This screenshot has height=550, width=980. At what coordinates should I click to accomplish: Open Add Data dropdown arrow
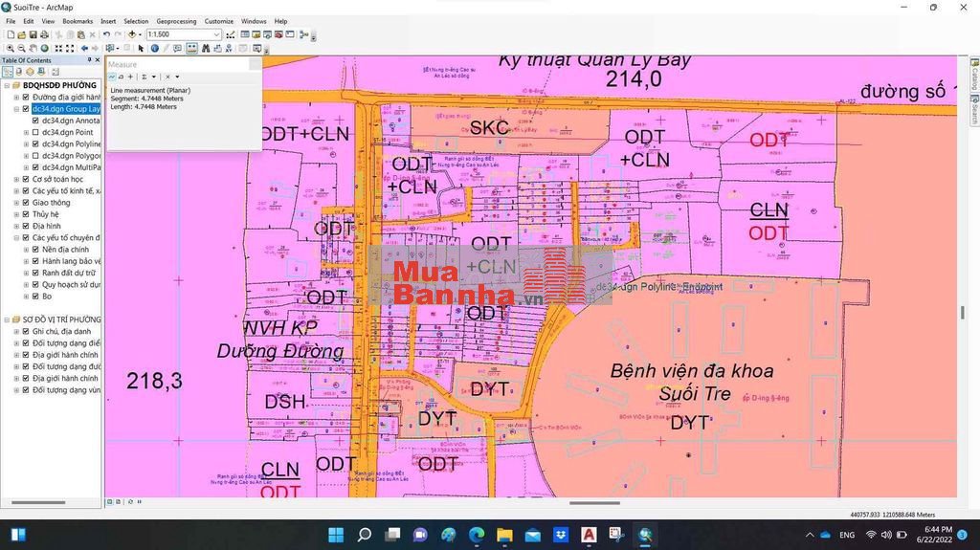140,35
